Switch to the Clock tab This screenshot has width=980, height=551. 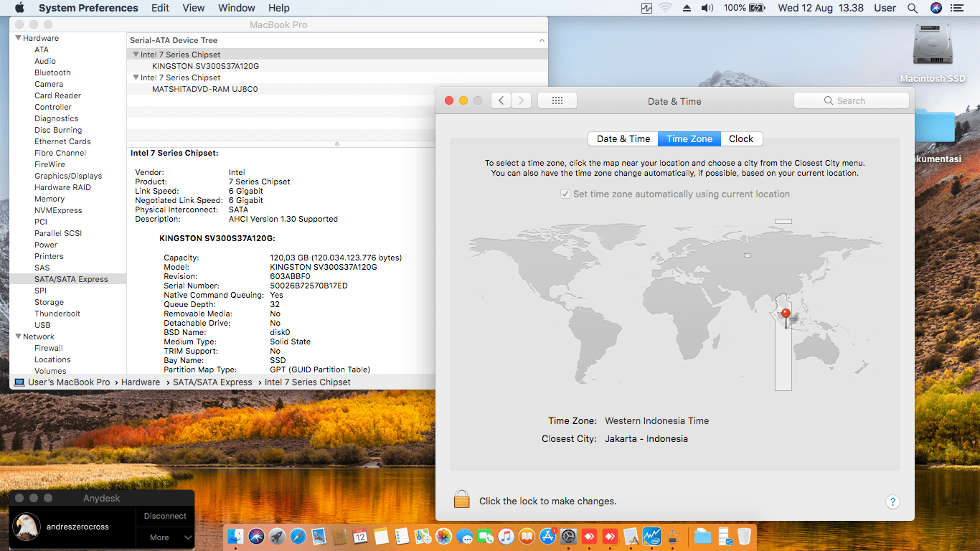pyautogui.click(x=741, y=138)
